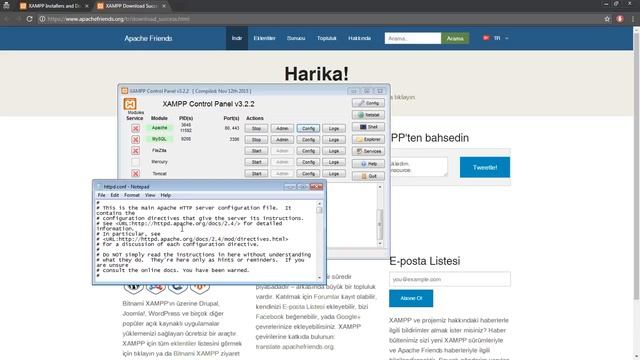The image size is (640, 360).
Task: Toggle the FileZilla service install box
Action: 136,151
